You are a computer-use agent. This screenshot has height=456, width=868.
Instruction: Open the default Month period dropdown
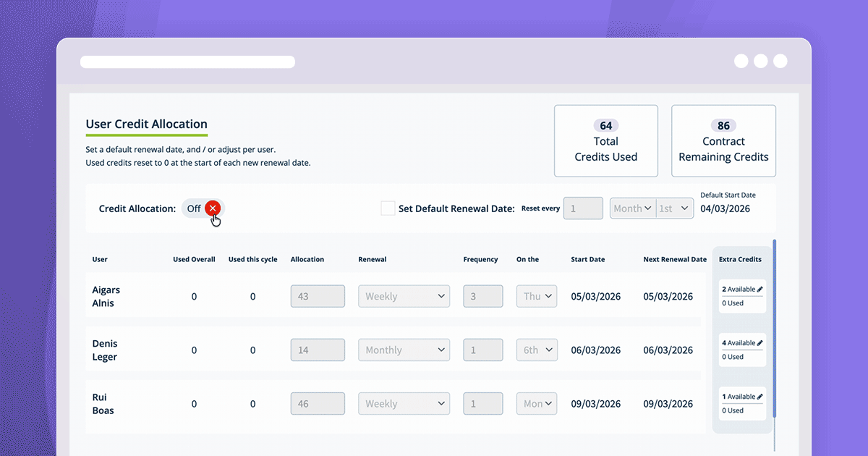[x=632, y=208]
